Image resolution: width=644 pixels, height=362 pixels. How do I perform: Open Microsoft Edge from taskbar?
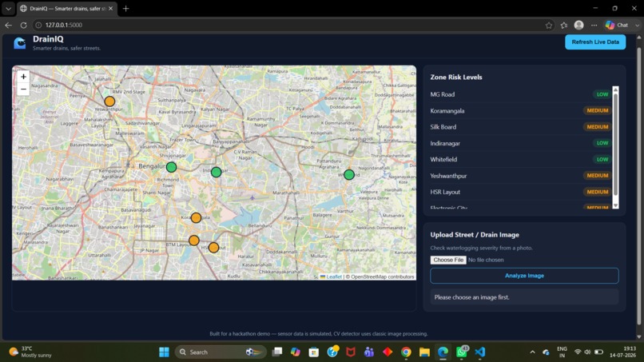(x=443, y=352)
